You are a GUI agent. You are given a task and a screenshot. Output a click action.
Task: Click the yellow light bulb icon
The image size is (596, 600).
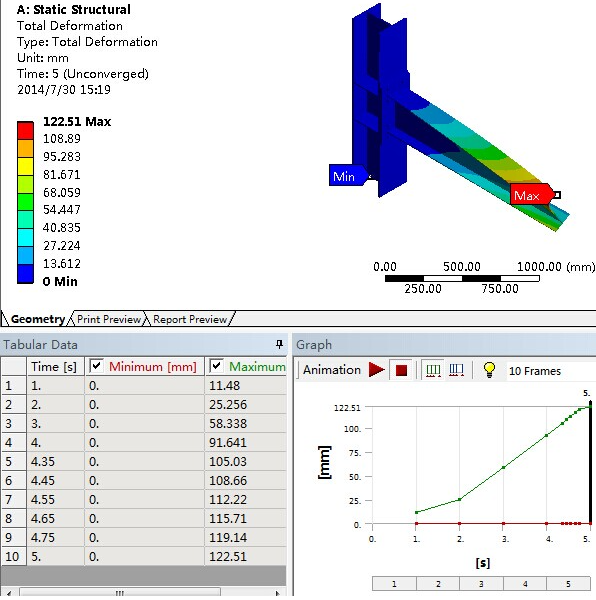point(489,370)
